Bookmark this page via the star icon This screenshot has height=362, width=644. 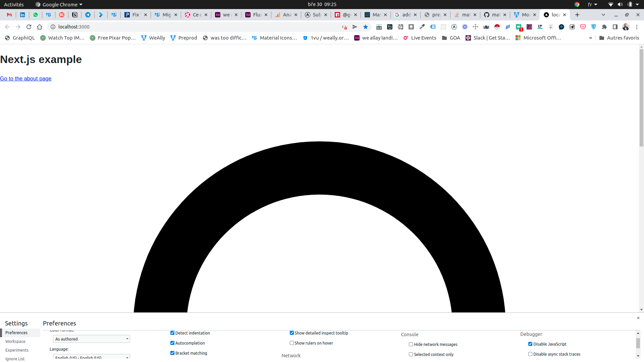click(365, 27)
